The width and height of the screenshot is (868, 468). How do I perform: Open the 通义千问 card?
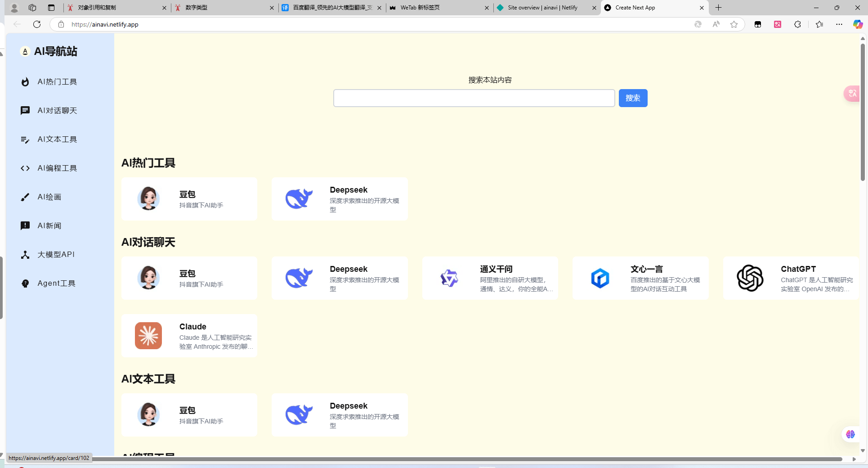490,278
